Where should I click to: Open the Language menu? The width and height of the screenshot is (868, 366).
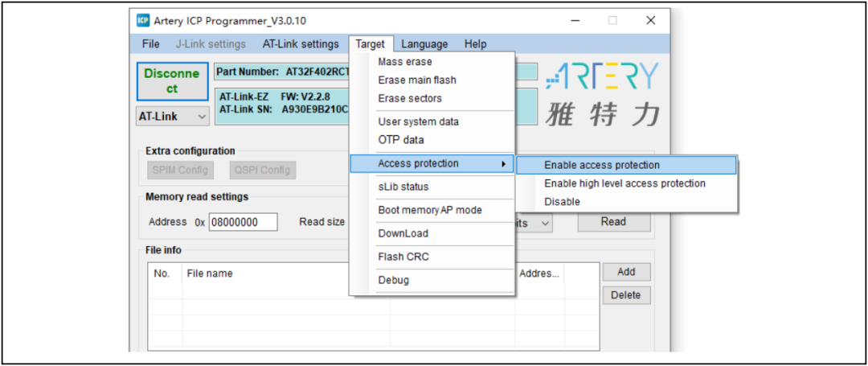point(424,43)
